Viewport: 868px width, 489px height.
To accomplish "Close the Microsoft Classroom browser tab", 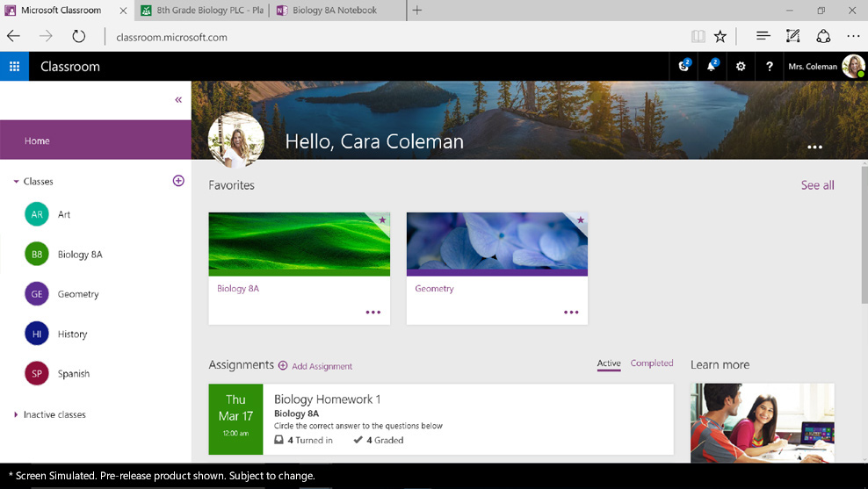I will coord(124,11).
